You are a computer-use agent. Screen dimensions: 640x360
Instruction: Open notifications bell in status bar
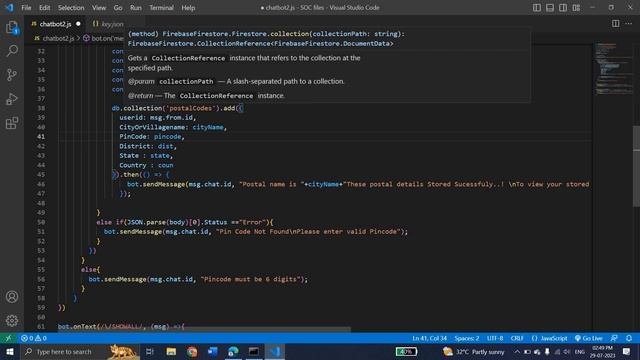[629, 338]
